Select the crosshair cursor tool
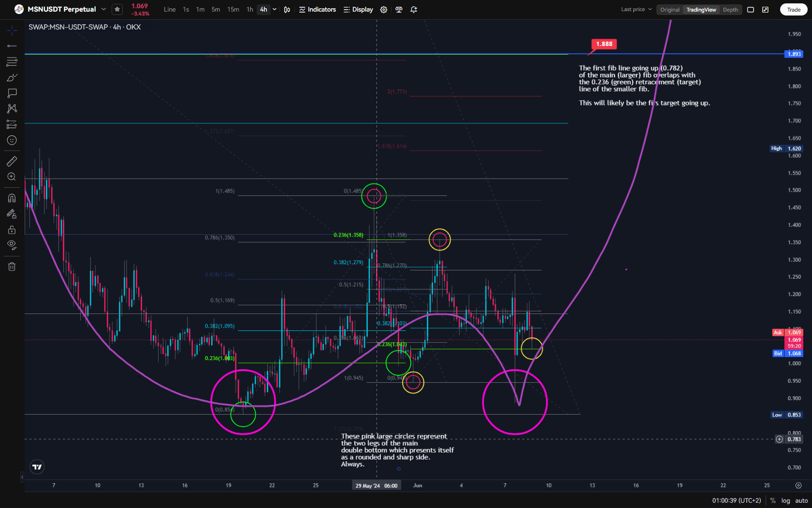 point(12,30)
